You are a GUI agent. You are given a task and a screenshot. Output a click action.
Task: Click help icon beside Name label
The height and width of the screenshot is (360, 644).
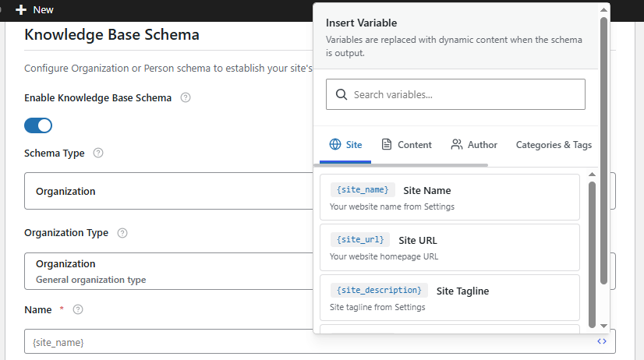(x=78, y=310)
